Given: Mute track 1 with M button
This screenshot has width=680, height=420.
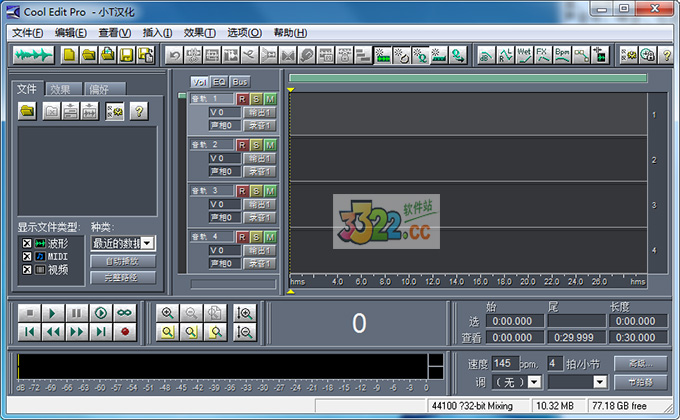Looking at the screenshot, I should (270, 99).
